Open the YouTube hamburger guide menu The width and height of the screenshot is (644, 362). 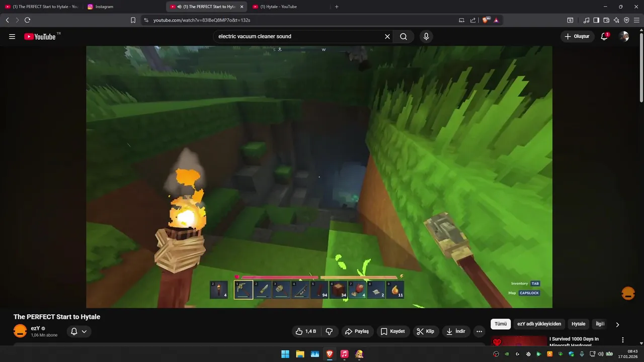[12, 36]
